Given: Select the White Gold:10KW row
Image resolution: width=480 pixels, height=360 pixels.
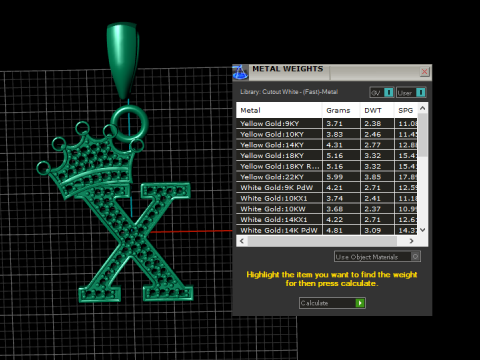Looking at the screenshot, I should [327, 209].
